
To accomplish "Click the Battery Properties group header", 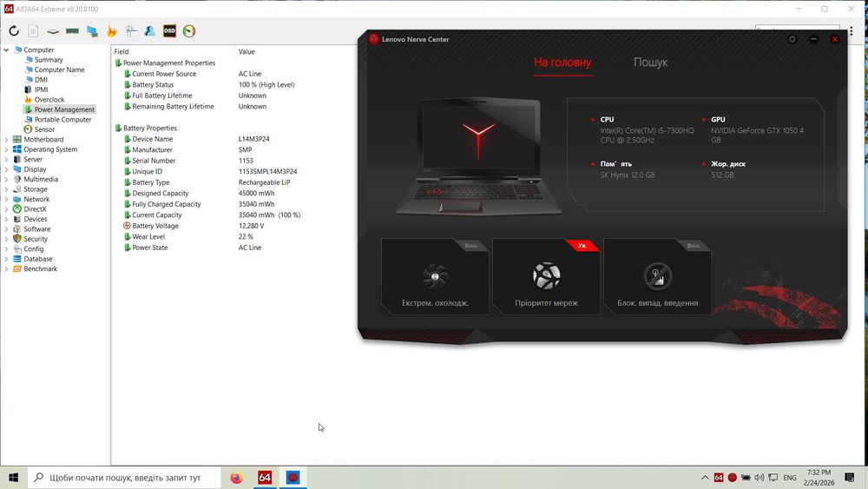I will point(149,128).
